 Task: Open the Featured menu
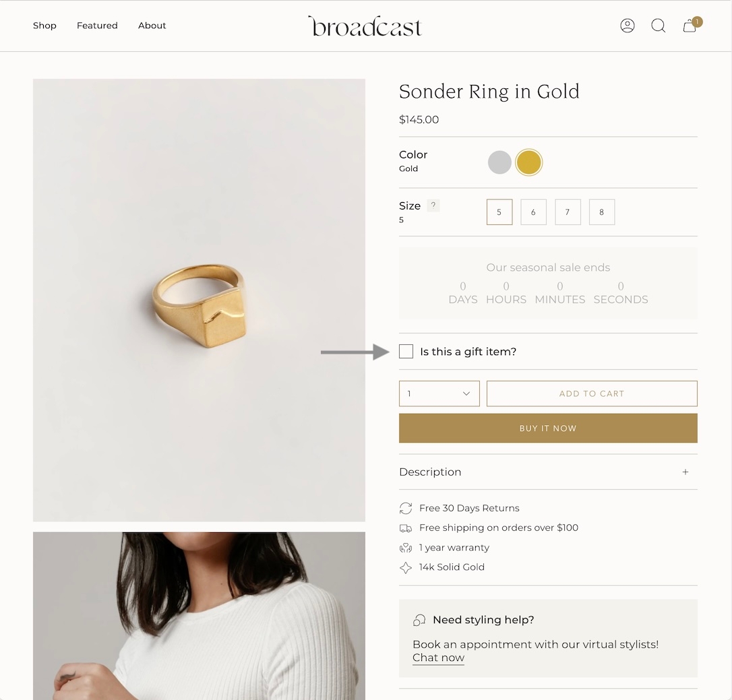(x=97, y=26)
